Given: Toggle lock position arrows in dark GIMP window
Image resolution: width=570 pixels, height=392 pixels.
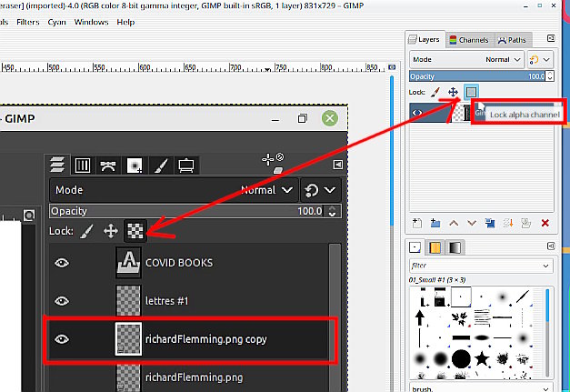Looking at the screenshot, I should pyautogui.click(x=111, y=231).
